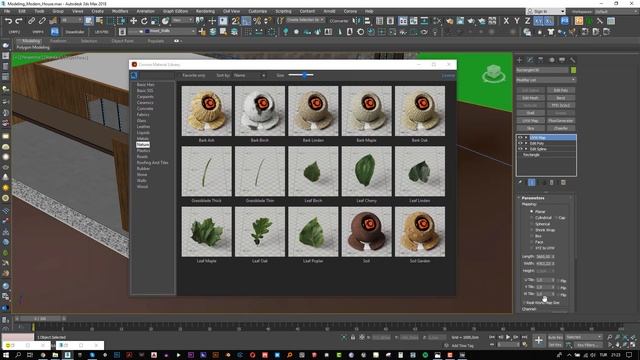Restrict transform to Y axis
The width and height of the screenshot is (640, 360).
tap(517, 21)
